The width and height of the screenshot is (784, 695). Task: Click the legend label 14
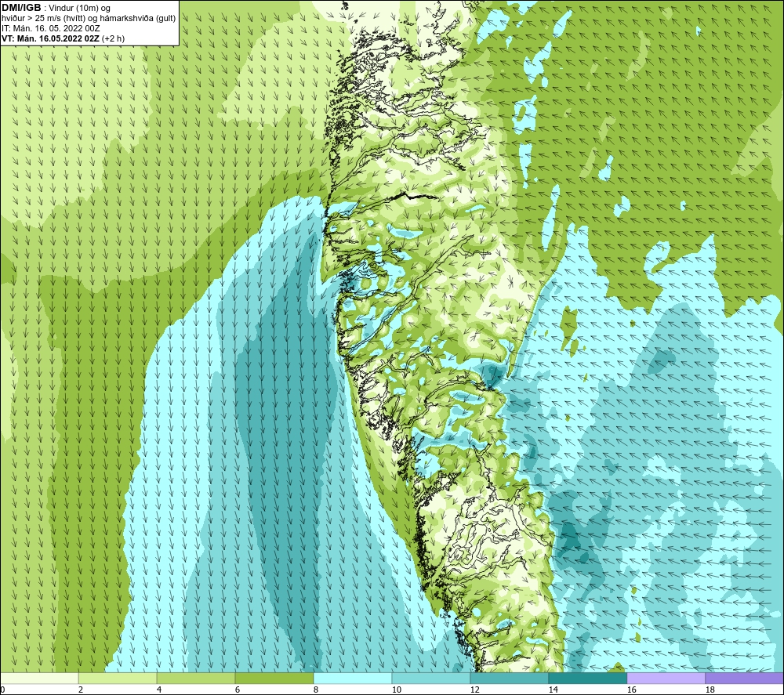(x=553, y=690)
